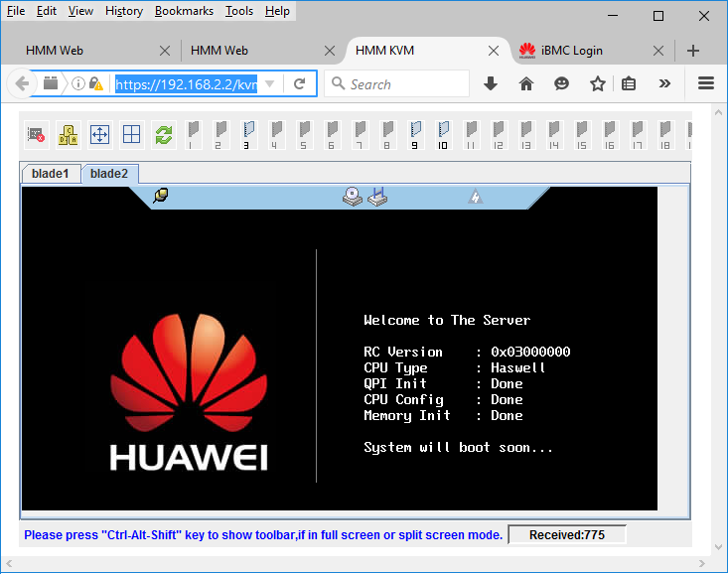Open the History menu
This screenshot has width=728, height=574.
click(124, 11)
